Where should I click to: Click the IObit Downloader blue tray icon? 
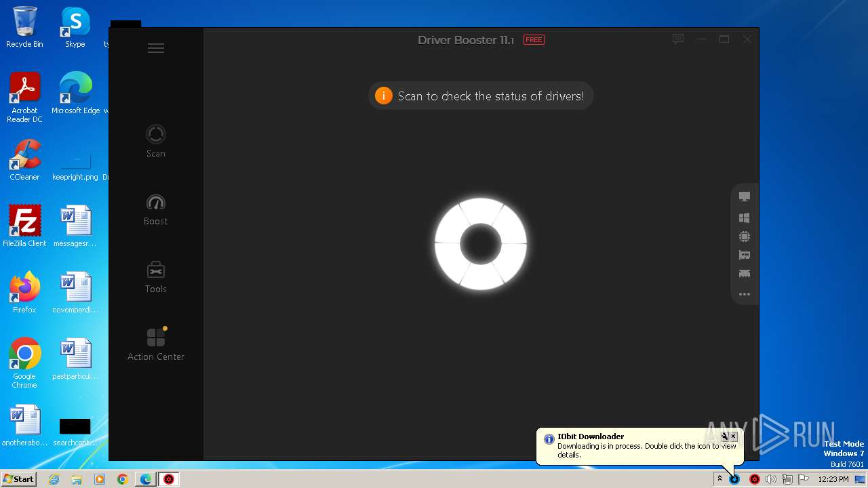(734, 479)
